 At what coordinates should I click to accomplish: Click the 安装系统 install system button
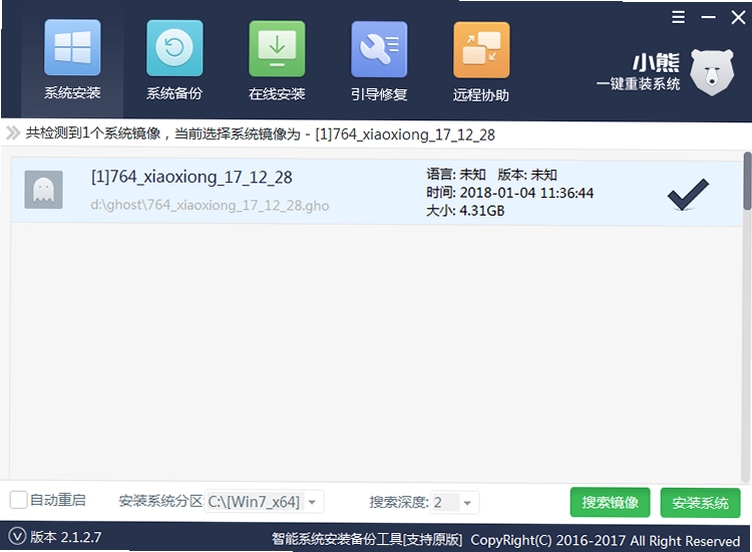pyautogui.click(x=700, y=503)
